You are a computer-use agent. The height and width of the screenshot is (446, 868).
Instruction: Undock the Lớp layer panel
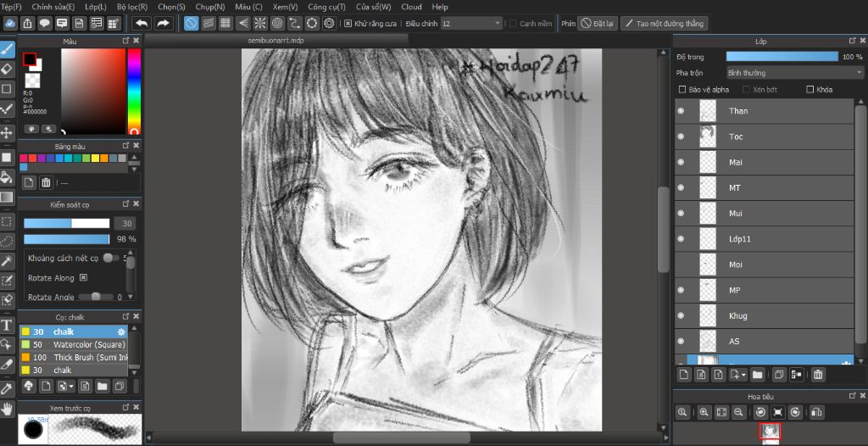853,41
